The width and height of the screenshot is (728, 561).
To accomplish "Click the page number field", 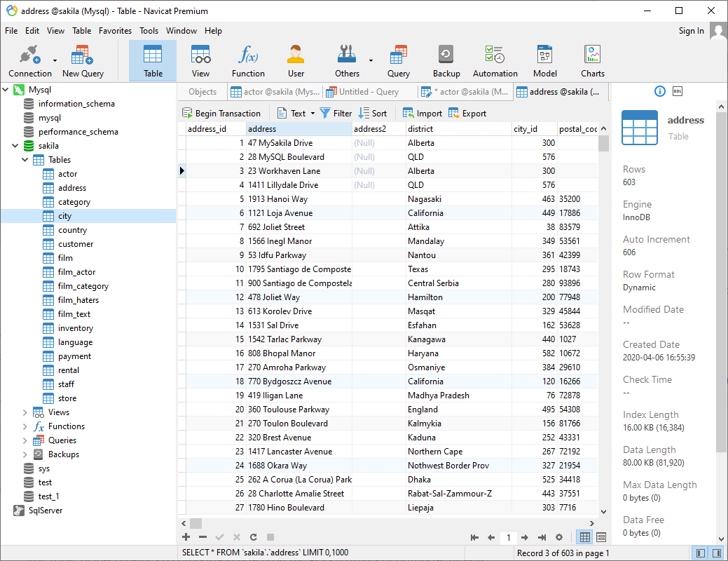I will tap(509, 538).
